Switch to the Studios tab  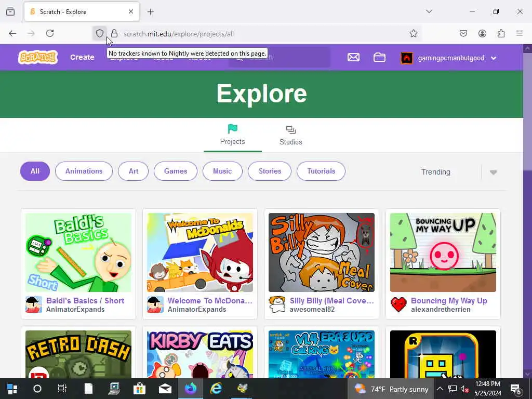click(291, 135)
